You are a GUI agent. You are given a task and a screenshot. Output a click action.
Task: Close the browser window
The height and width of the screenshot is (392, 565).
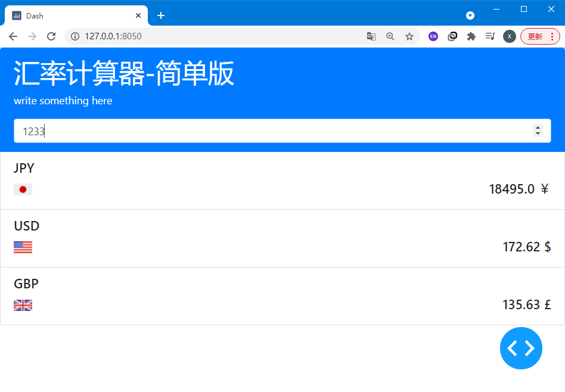(551, 9)
